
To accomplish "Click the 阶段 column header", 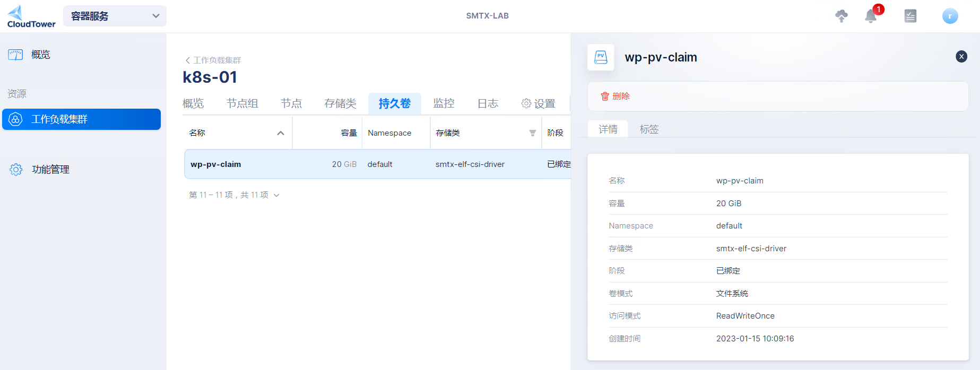I will point(555,133).
